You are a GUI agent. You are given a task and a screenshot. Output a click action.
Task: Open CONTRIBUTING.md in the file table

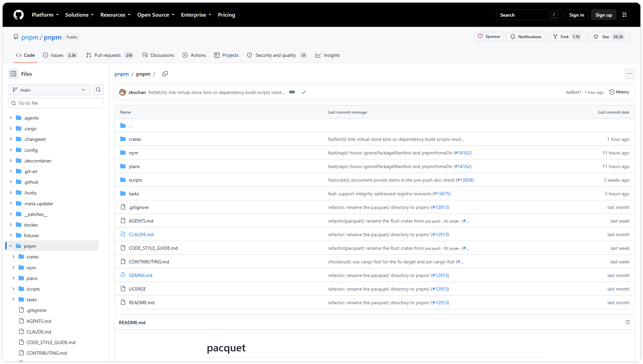pyautogui.click(x=149, y=262)
